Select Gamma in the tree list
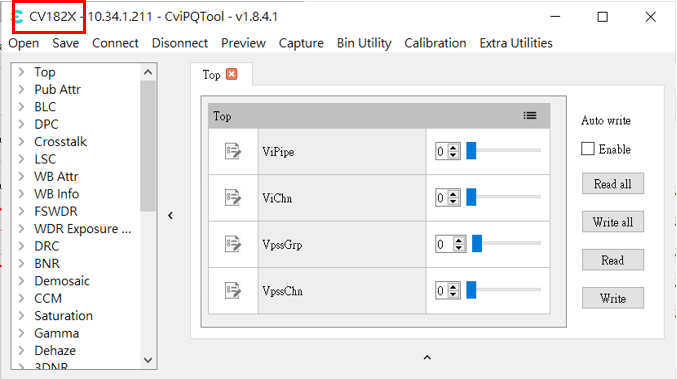This screenshot has height=379, width=677. 57,333
